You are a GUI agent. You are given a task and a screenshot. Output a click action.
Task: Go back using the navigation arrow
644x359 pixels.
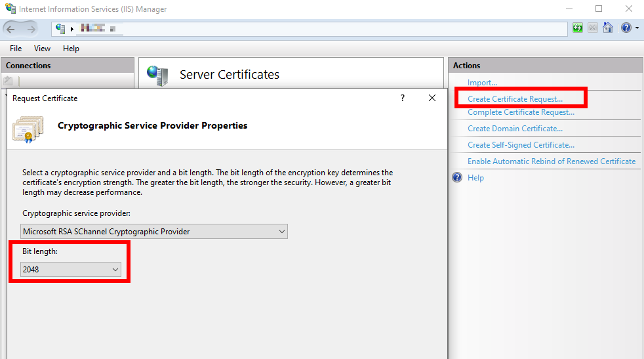coord(10,29)
